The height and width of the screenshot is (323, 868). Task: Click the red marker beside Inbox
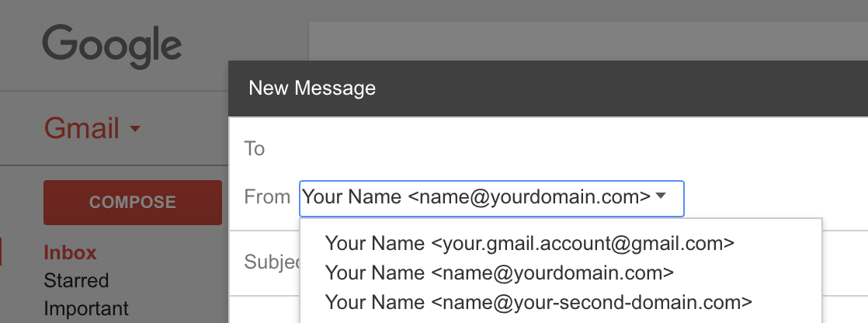point(1,252)
